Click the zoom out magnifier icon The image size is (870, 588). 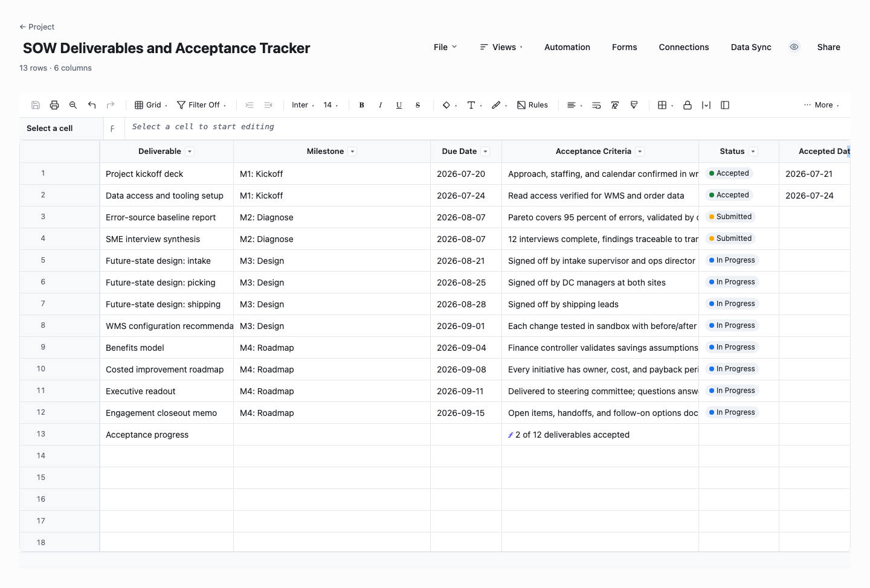[73, 105]
